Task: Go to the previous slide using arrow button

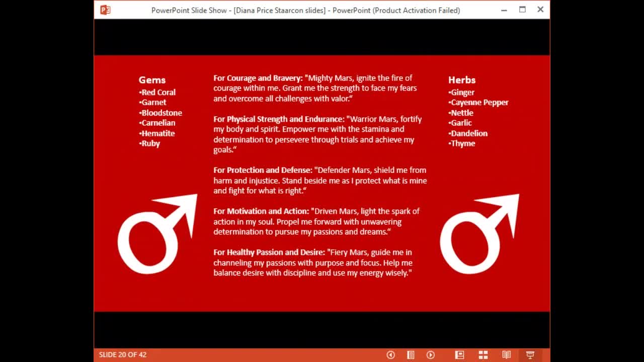Action: click(390, 355)
